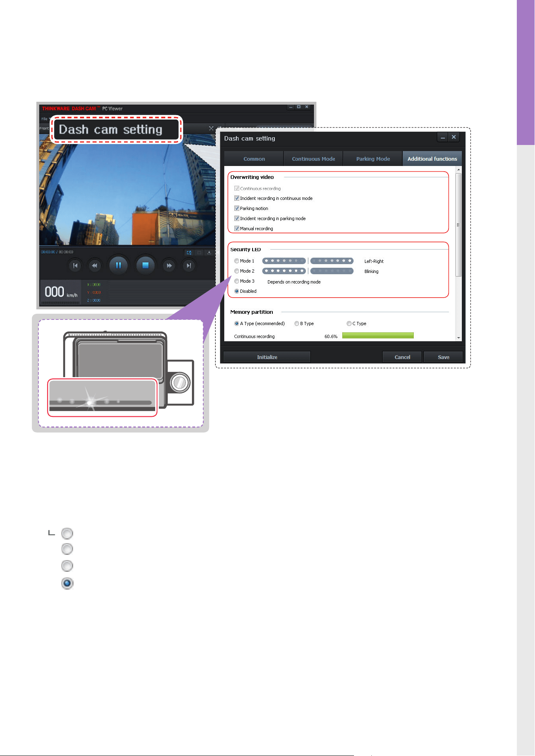Select the Additional functions tab
535x756 pixels.
(x=432, y=159)
